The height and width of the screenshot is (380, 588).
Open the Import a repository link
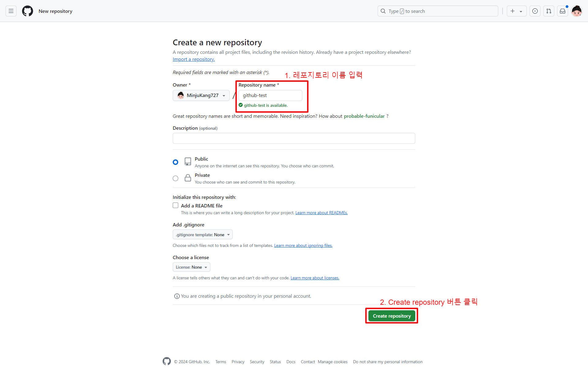194,59
